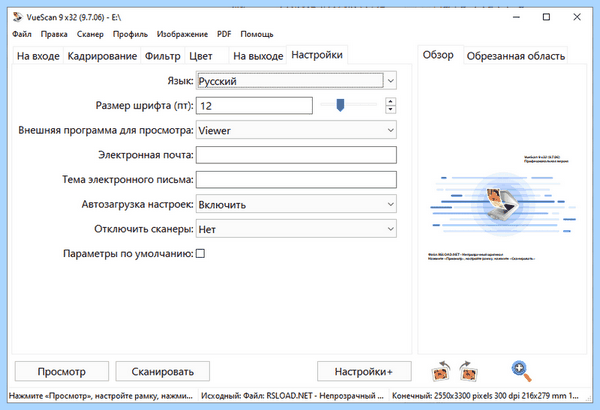Switch to the Кадрирование tab
The width and height of the screenshot is (600, 410).
[x=102, y=56]
